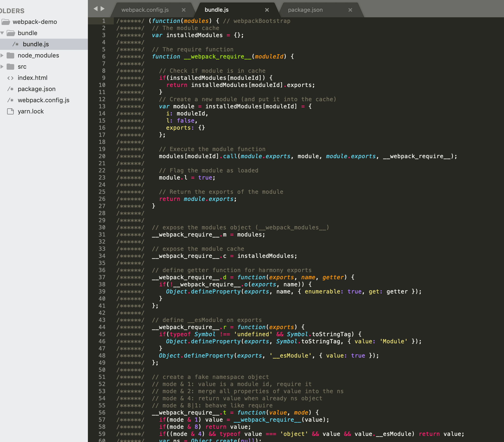504x442 pixels.
Task: Select bundle.js in the sidebar tree
Action: pos(36,44)
